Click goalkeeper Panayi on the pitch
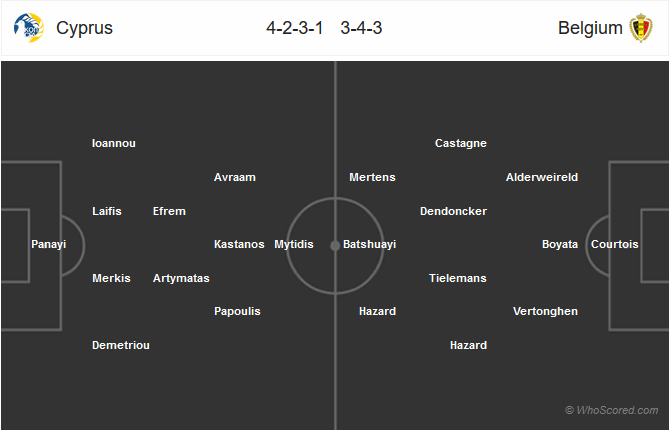Screen dimensions: 670x430 click(49, 244)
